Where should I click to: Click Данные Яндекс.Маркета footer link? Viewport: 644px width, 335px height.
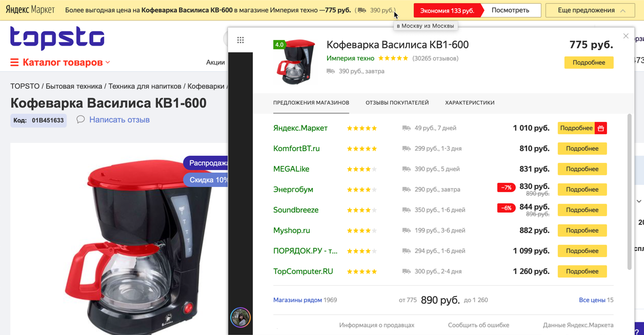click(578, 325)
